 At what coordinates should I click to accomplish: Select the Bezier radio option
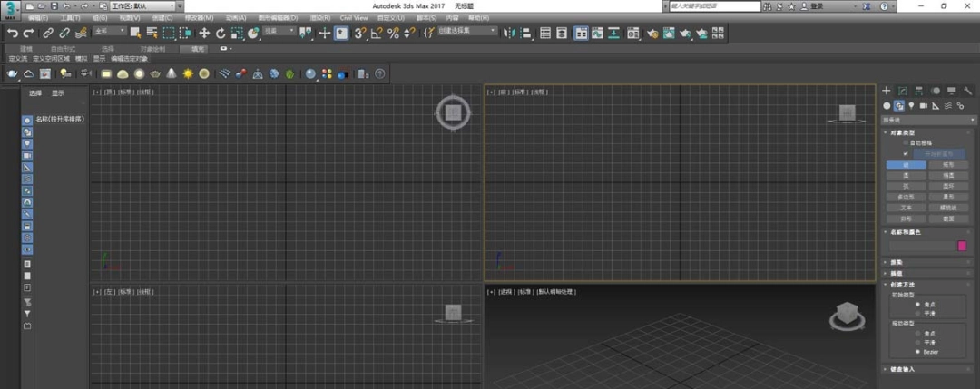point(917,352)
